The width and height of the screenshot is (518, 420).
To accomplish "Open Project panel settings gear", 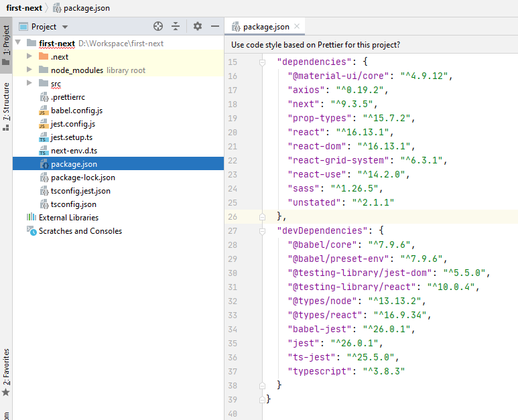I will click(198, 26).
